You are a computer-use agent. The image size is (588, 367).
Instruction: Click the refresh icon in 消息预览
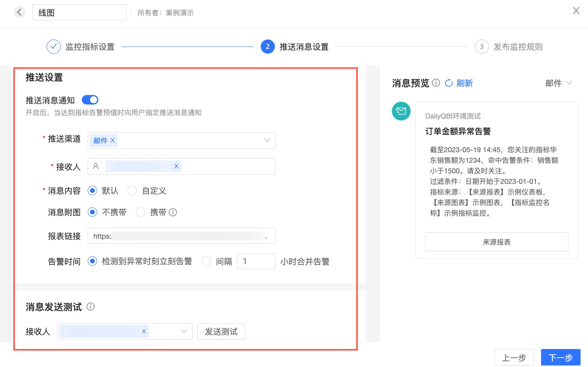tap(449, 83)
